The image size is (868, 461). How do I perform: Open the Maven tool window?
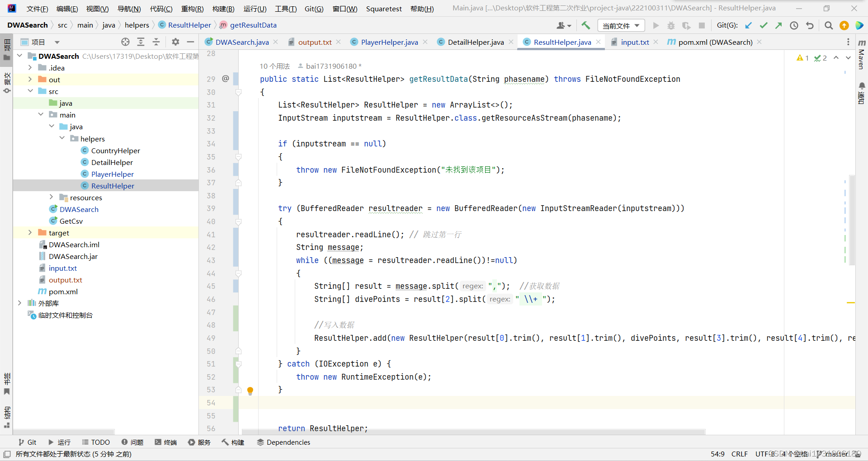click(x=862, y=54)
